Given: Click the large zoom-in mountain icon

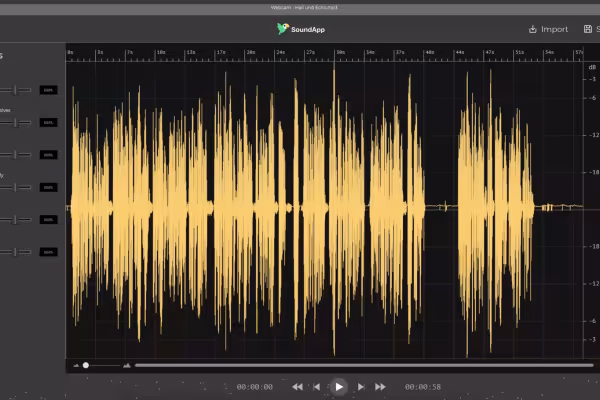Looking at the screenshot, I should (x=127, y=366).
